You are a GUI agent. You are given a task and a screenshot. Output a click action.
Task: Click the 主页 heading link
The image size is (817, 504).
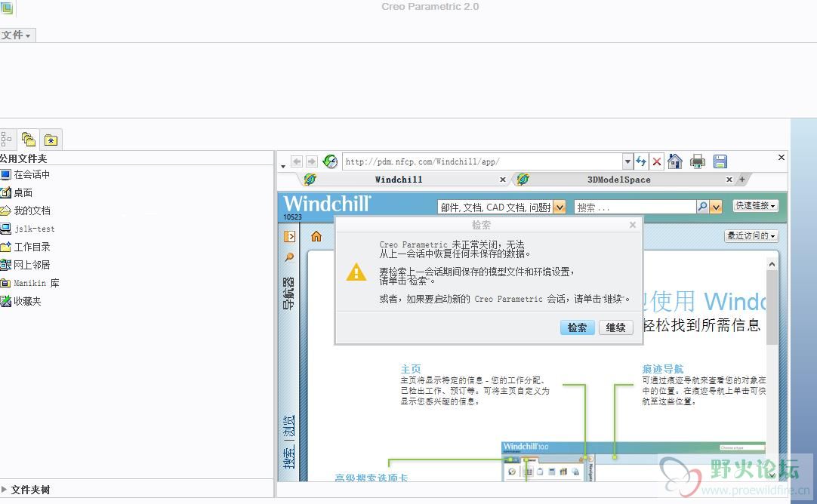[411, 369]
